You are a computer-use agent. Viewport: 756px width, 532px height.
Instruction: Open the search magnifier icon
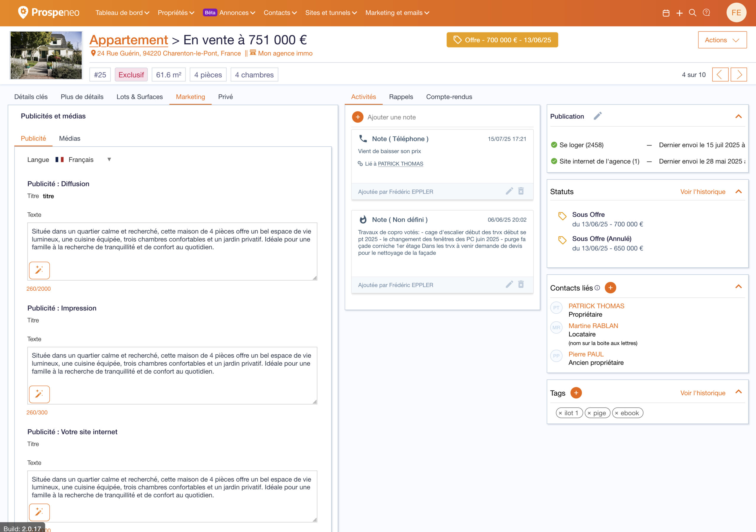coord(693,13)
